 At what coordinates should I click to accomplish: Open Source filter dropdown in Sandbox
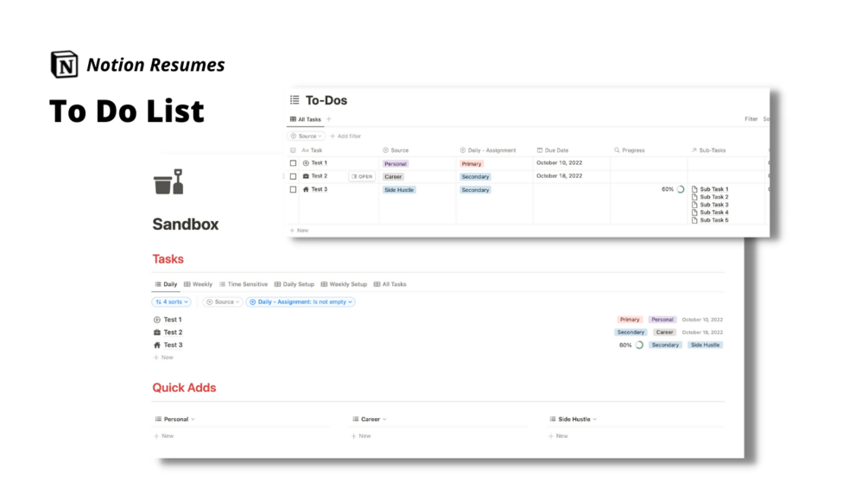[222, 302]
